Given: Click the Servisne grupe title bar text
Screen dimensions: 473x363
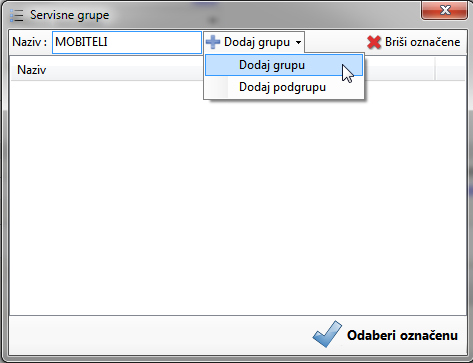Looking at the screenshot, I should (x=70, y=15).
